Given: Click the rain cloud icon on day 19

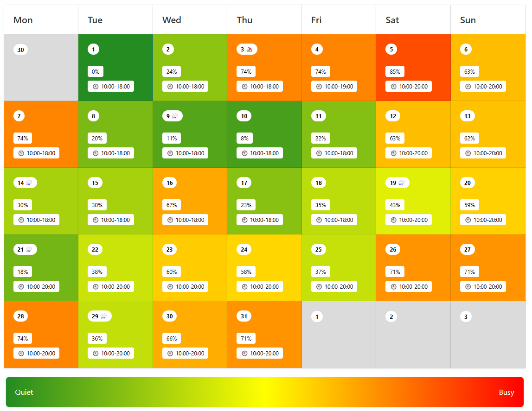Looking at the screenshot, I should coord(401,183).
